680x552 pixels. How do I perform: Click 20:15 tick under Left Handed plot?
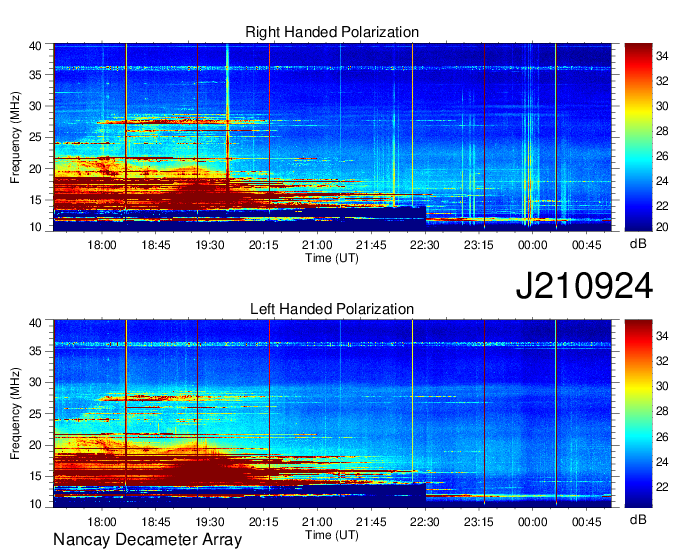(263, 522)
